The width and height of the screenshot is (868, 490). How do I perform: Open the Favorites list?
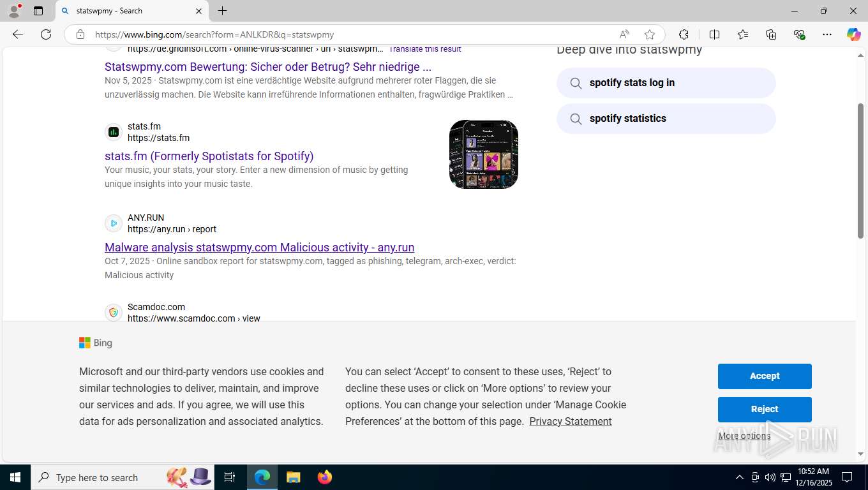743,34
